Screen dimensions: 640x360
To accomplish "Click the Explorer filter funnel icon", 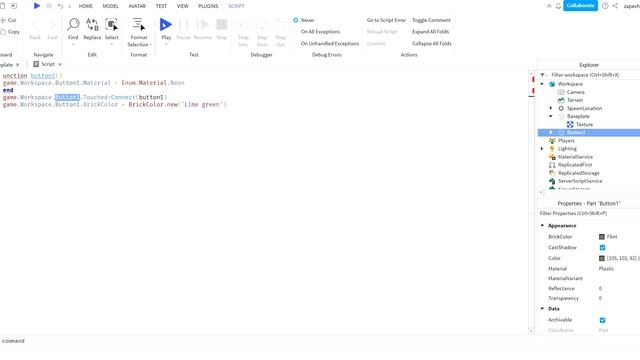I will (x=542, y=75).
